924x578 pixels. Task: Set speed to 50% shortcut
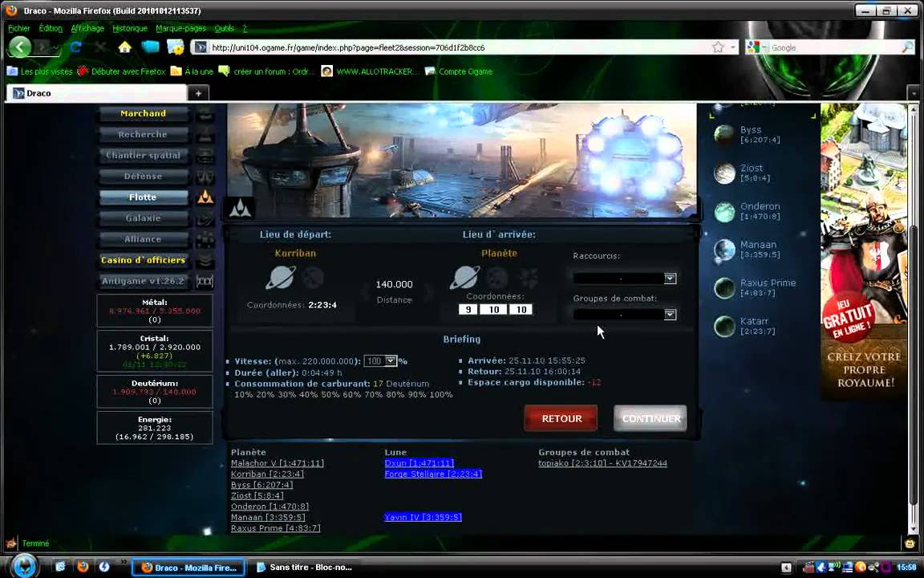point(330,395)
